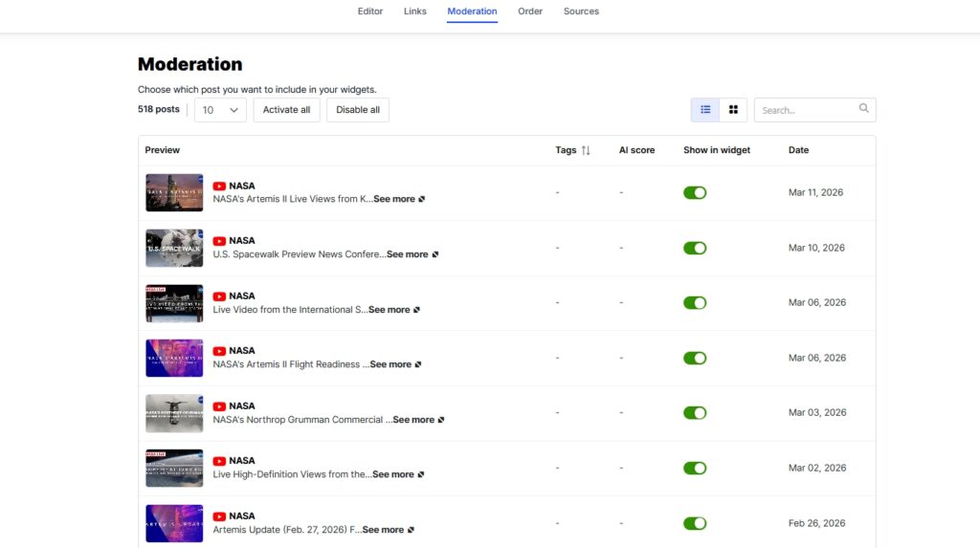Viewport: 980px width, 548px height.
Task: Toggle widget visibility for U.S. Spacewalk Preview
Action: pyautogui.click(x=695, y=248)
